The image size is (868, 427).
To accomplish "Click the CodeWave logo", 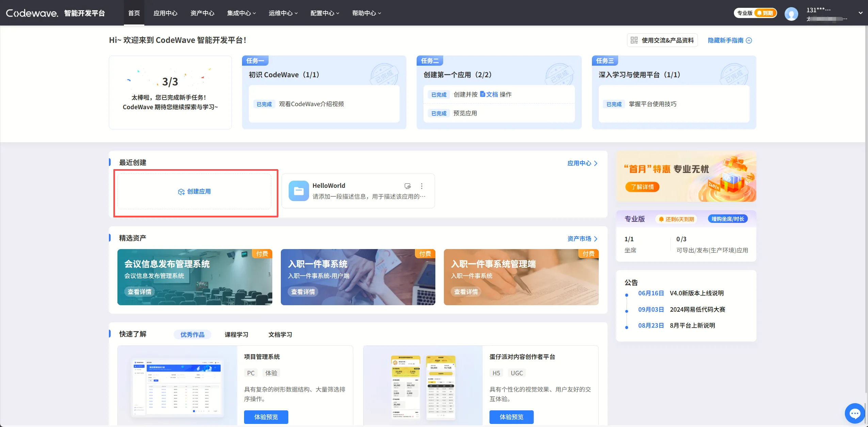I will pos(32,13).
